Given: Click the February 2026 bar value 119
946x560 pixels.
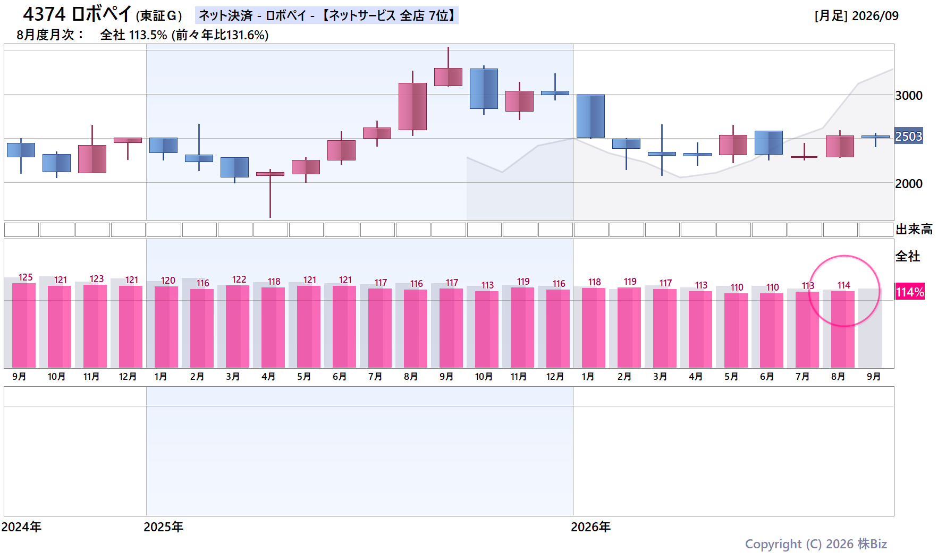Looking at the screenshot, I should 630,282.
